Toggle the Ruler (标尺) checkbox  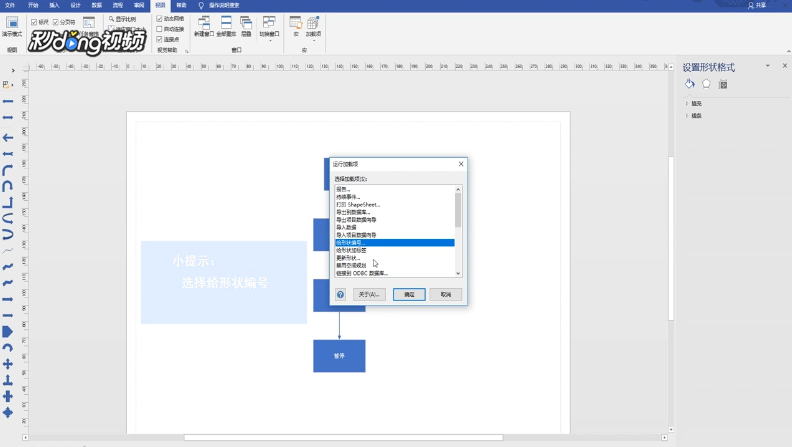point(34,22)
